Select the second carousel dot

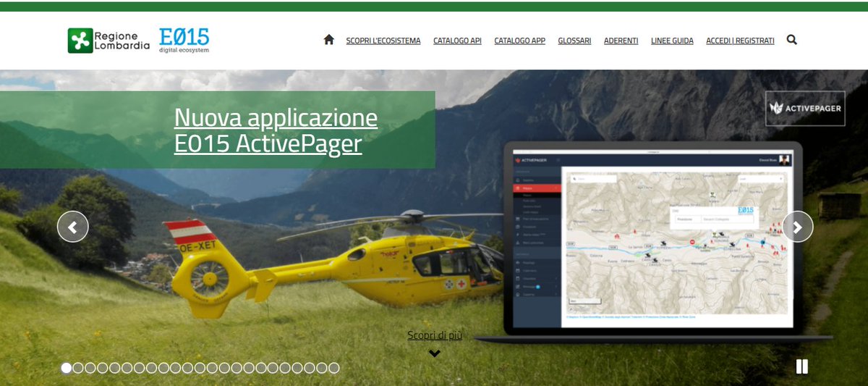[79, 368]
